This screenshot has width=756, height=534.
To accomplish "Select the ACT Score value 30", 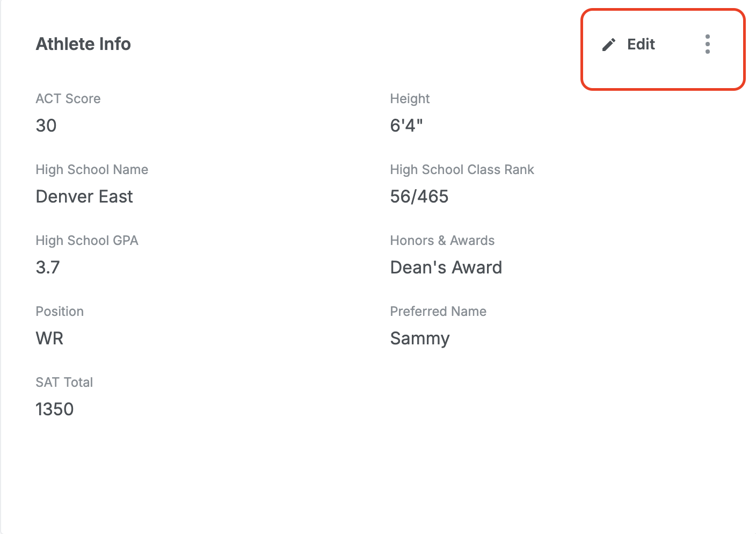I will coord(46,126).
